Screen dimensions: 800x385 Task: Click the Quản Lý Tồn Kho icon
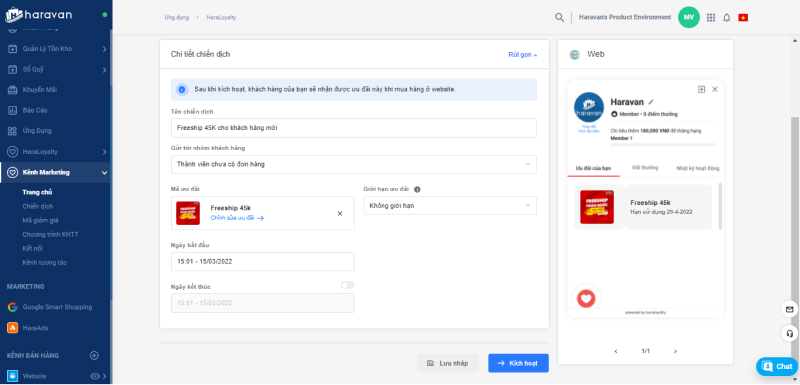point(12,49)
